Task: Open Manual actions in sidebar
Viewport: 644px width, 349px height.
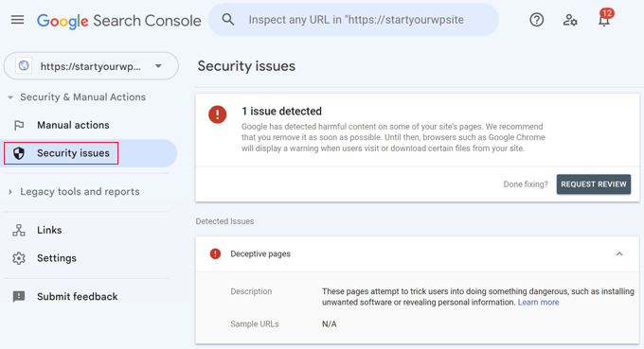Action: [x=73, y=125]
